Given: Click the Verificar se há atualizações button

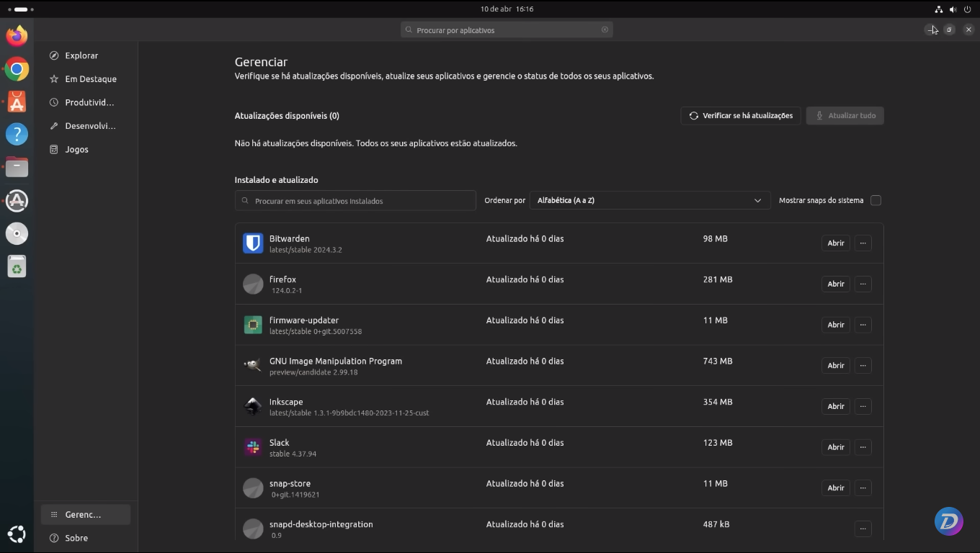Looking at the screenshot, I should pos(740,115).
